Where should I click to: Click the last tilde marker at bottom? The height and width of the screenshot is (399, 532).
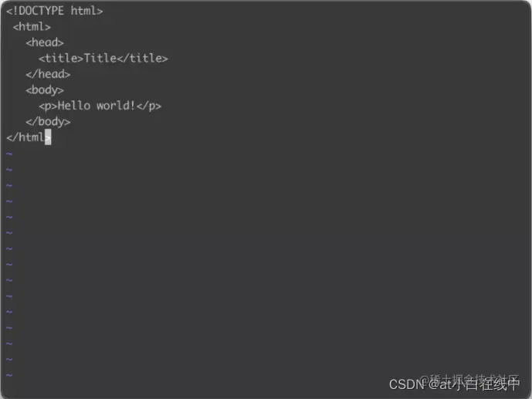(x=9, y=375)
